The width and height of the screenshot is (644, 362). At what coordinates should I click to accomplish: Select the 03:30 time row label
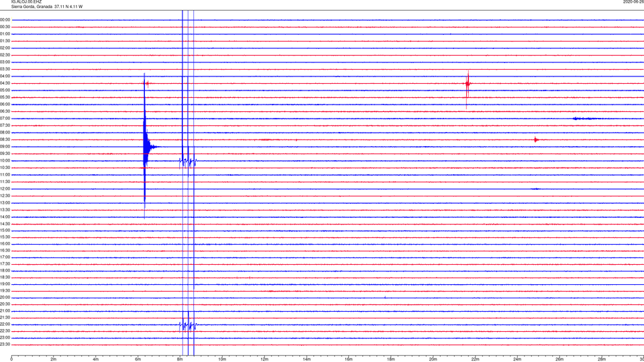click(x=5, y=69)
